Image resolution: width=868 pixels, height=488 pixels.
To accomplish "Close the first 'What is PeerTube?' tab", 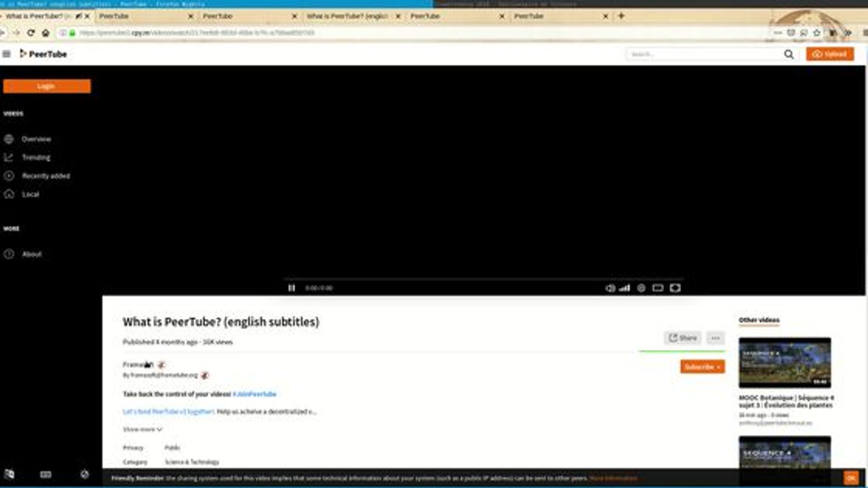I will (x=87, y=16).
